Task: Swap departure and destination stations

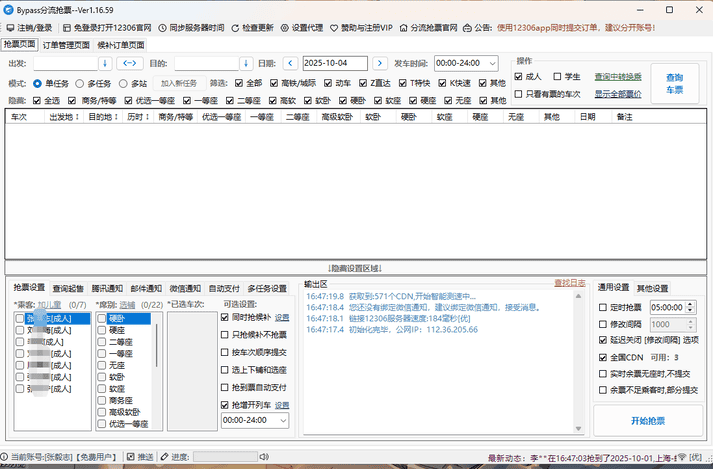Action: coord(130,63)
